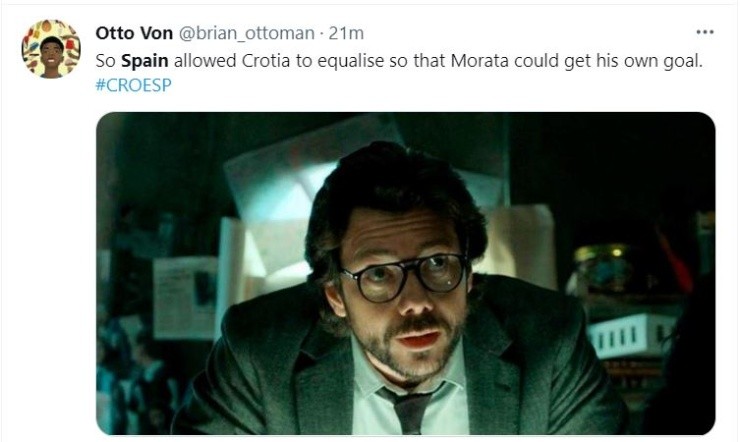Screen dimensions: 740x442
Task: Click the bold word Spain in tweet
Action: coord(144,61)
